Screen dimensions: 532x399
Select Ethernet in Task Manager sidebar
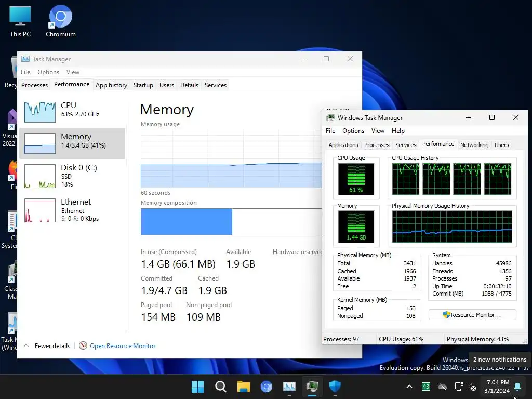(x=72, y=210)
